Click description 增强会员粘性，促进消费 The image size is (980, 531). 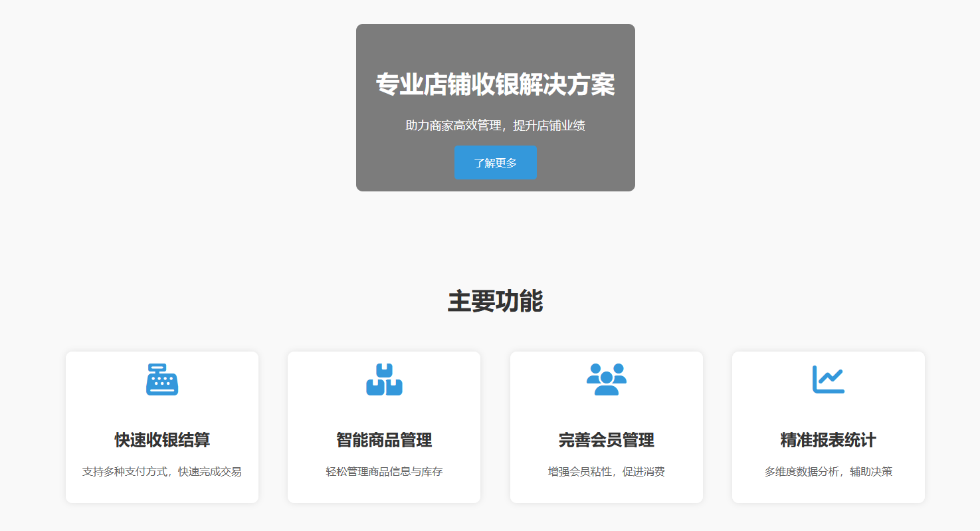click(607, 472)
